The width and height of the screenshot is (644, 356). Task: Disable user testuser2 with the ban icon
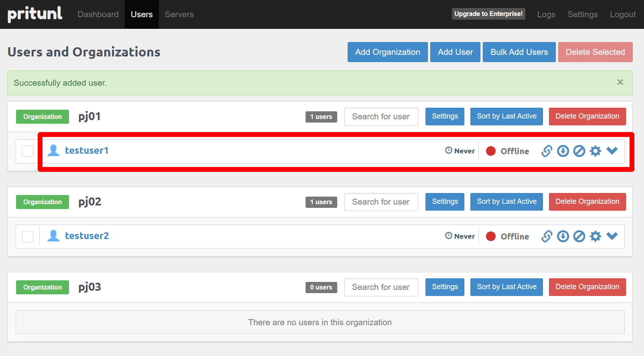(x=579, y=236)
